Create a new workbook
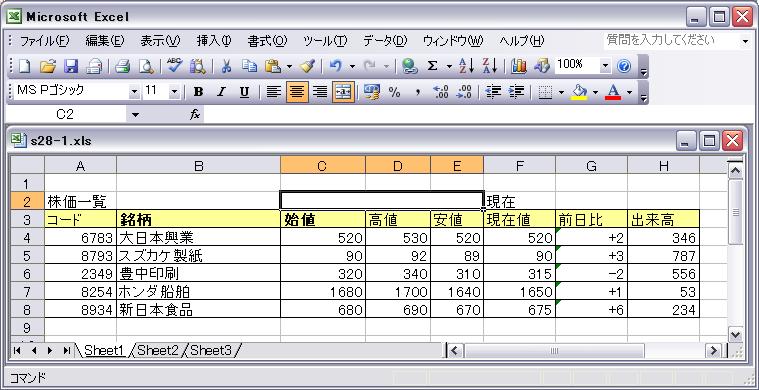 (25, 66)
